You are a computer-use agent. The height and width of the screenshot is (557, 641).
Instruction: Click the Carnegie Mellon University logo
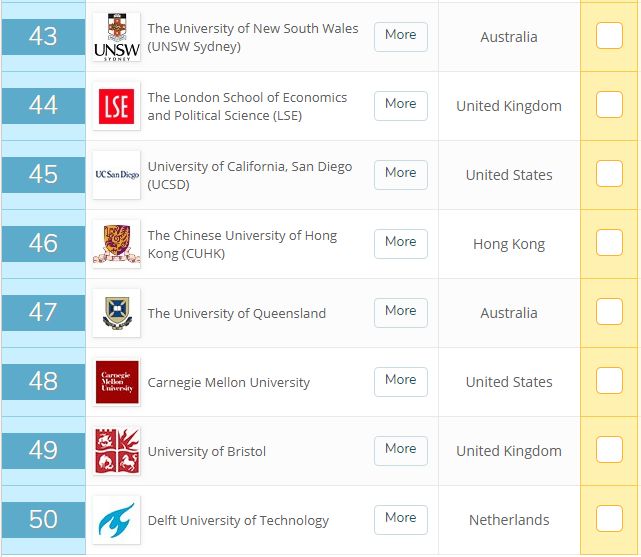(x=116, y=382)
